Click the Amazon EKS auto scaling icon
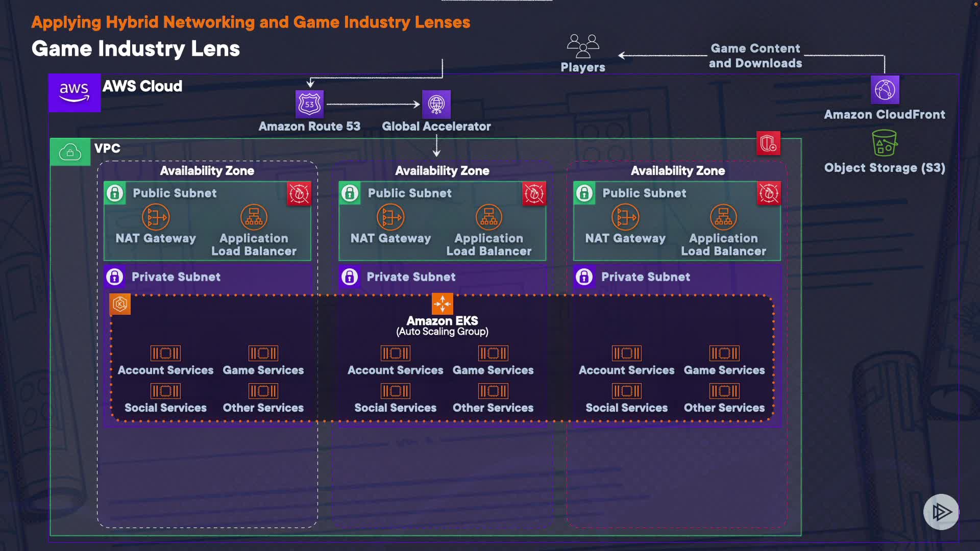Image resolution: width=980 pixels, height=551 pixels. pyautogui.click(x=442, y=304)
